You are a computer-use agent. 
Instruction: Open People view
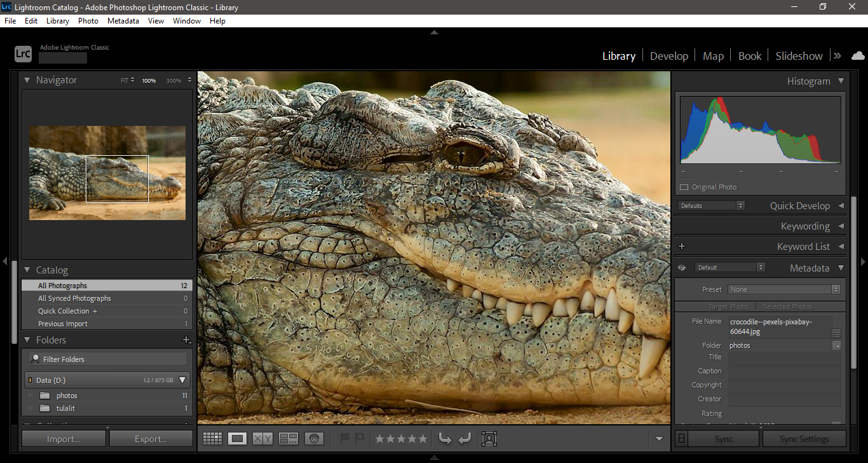click(x=315, y=438)
